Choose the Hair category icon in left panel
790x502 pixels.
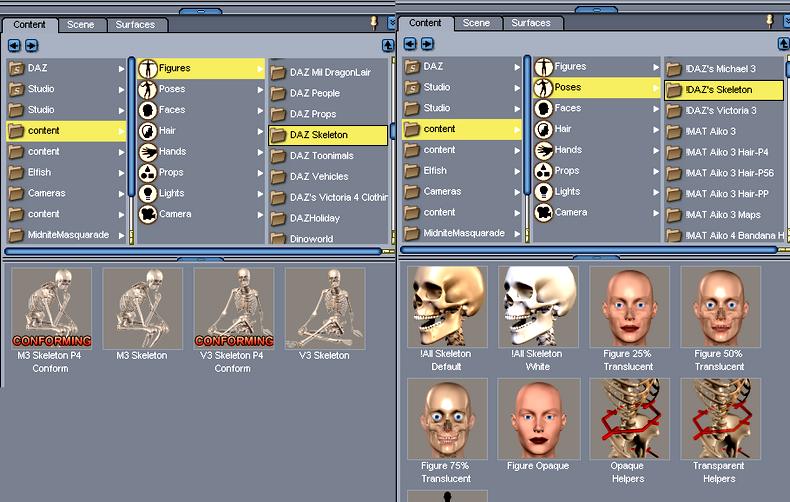click(148, 131)
